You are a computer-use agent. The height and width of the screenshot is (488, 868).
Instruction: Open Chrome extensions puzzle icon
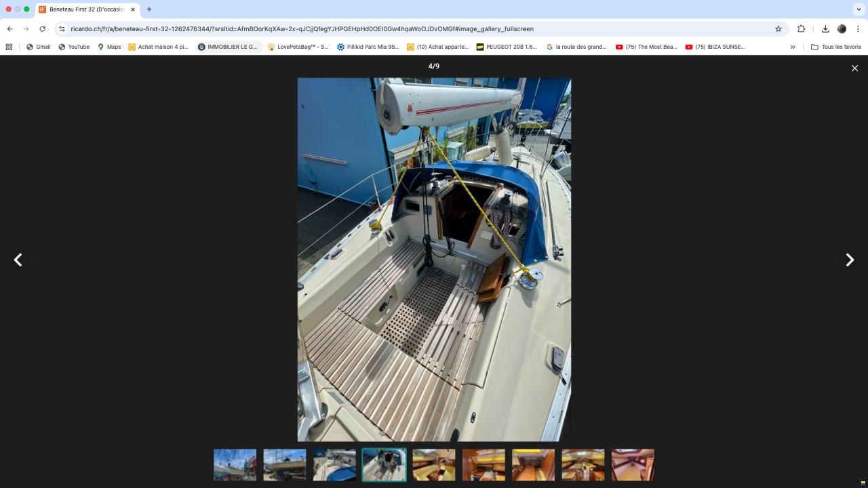coord(801,29)
